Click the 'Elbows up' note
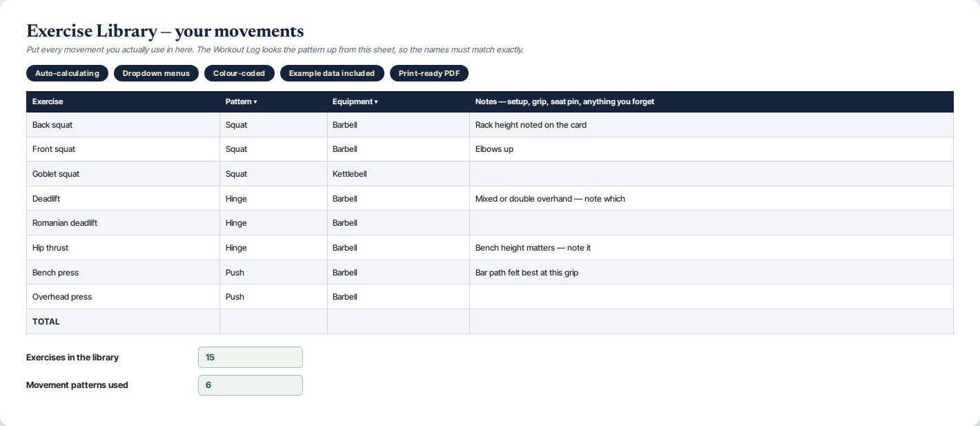 coord(494,149)
